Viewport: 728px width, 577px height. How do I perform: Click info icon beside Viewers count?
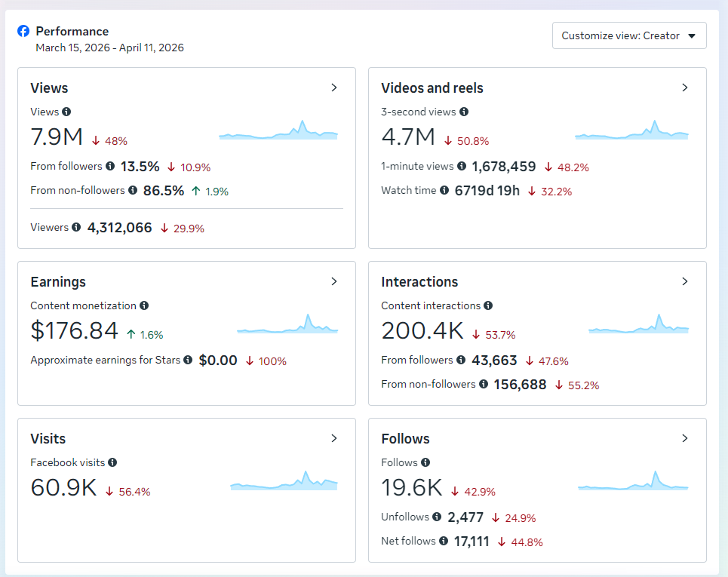pyautogui.click(x=76, y=227)
